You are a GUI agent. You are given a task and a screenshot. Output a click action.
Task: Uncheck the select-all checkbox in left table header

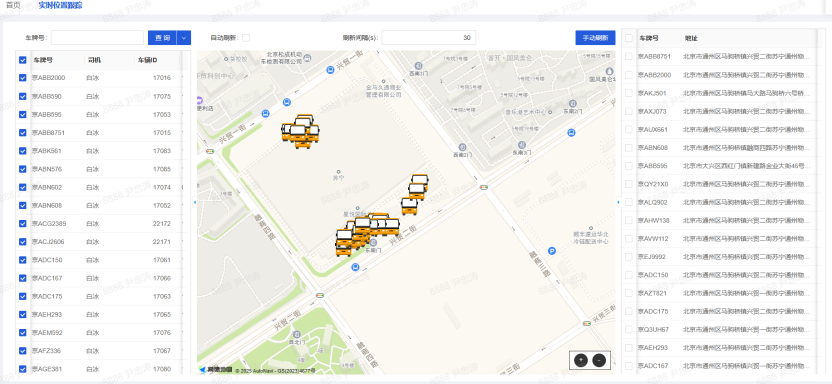point(23,60)
